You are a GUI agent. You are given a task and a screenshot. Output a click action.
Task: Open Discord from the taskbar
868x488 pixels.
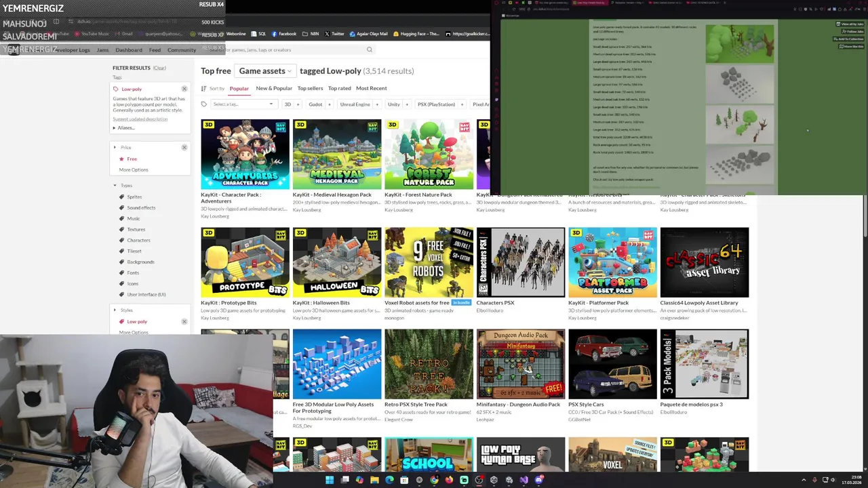coord(539,480)
